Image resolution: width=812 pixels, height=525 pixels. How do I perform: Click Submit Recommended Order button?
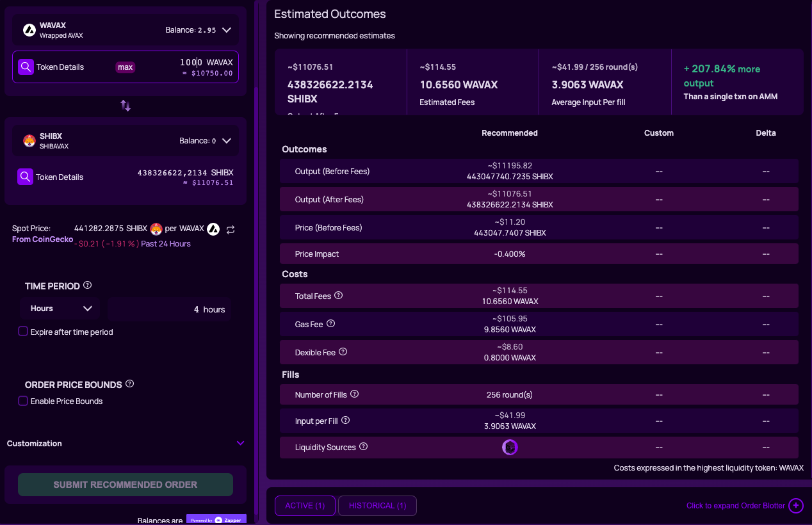(126, 485)
